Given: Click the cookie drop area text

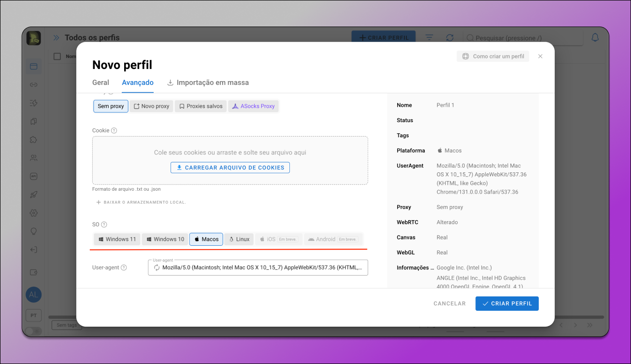Looking at the screenshot, I should (x=230, y=153).
